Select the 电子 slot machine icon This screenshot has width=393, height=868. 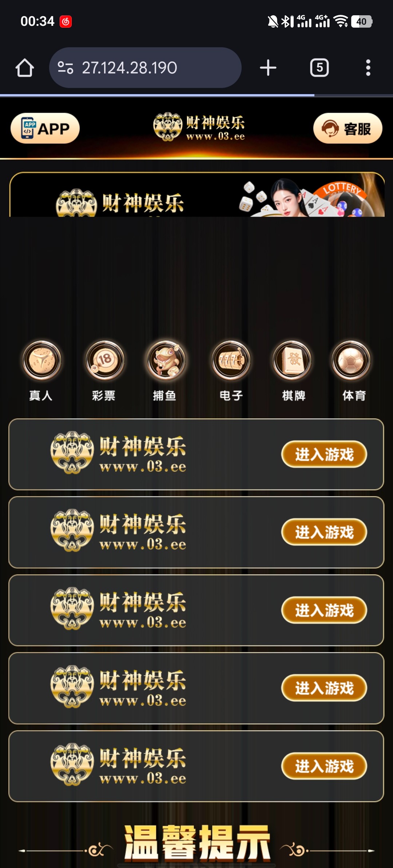231,360
